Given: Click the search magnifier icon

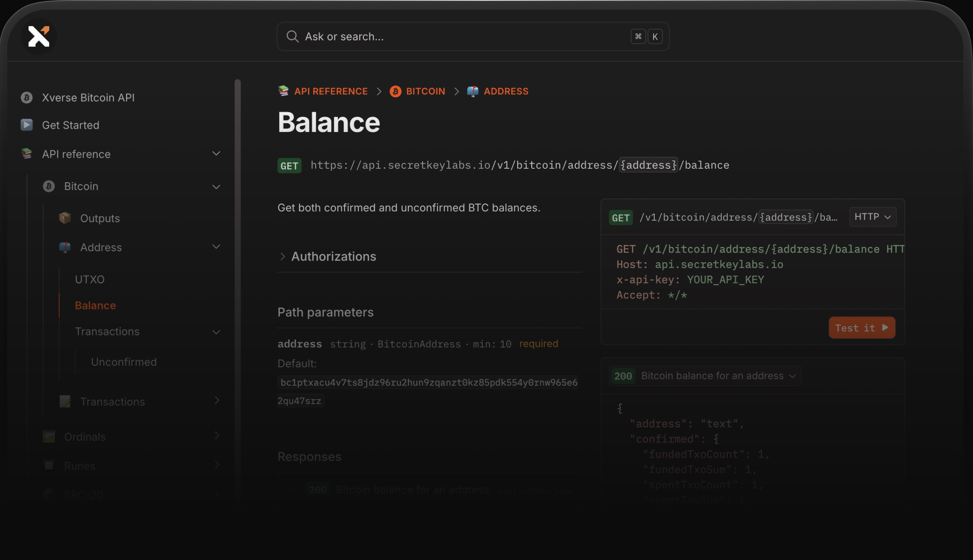Looking at the screenshot, I should tap(292, 37).
